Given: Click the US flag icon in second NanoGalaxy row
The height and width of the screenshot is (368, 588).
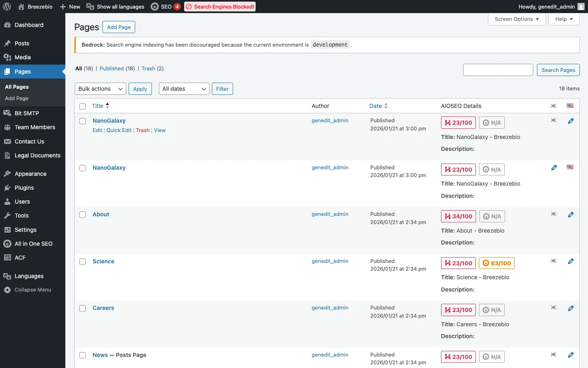Looking at the screenshot, I should (570, 167).
